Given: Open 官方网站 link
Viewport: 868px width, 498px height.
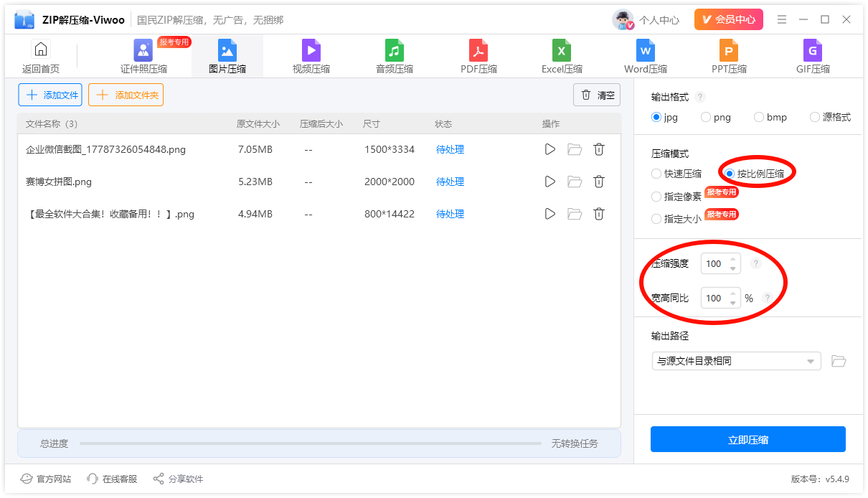Looking at the screenshot, I should click(46, 479).
